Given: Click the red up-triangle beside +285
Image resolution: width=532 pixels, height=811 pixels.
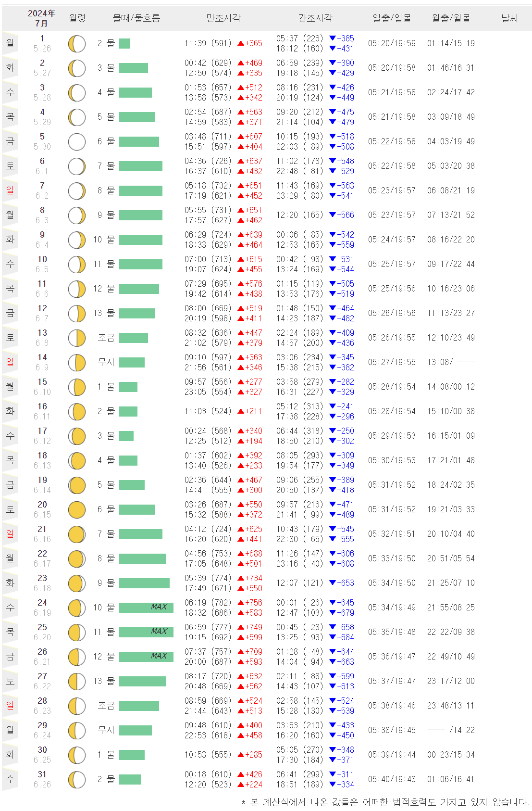Looking at the screenshot, I should point(241,755).
